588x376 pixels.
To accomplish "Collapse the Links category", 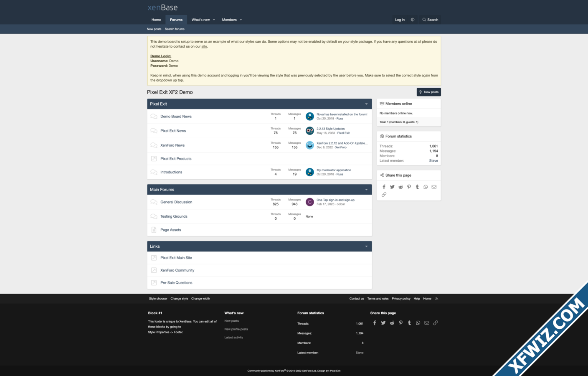I will point(366,246).
